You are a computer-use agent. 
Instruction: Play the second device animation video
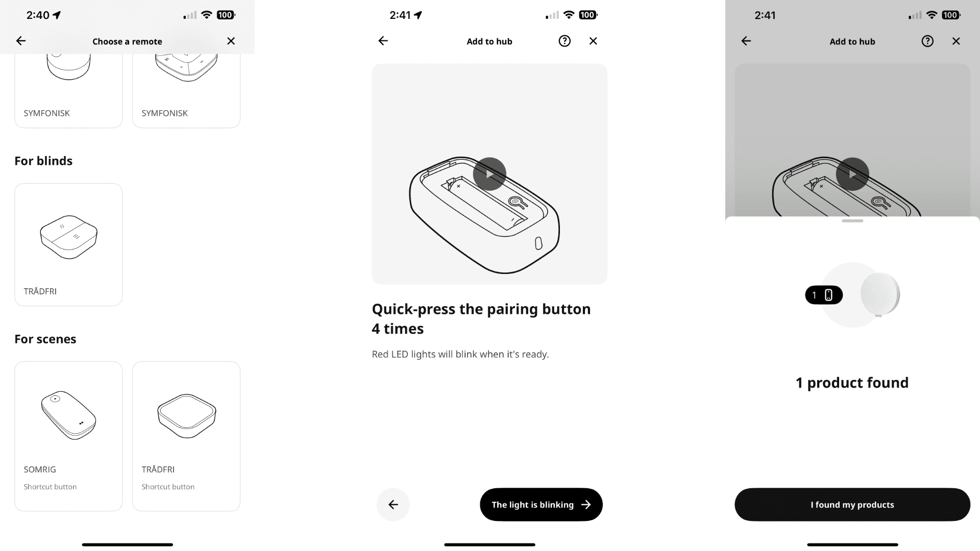(852, 173)
